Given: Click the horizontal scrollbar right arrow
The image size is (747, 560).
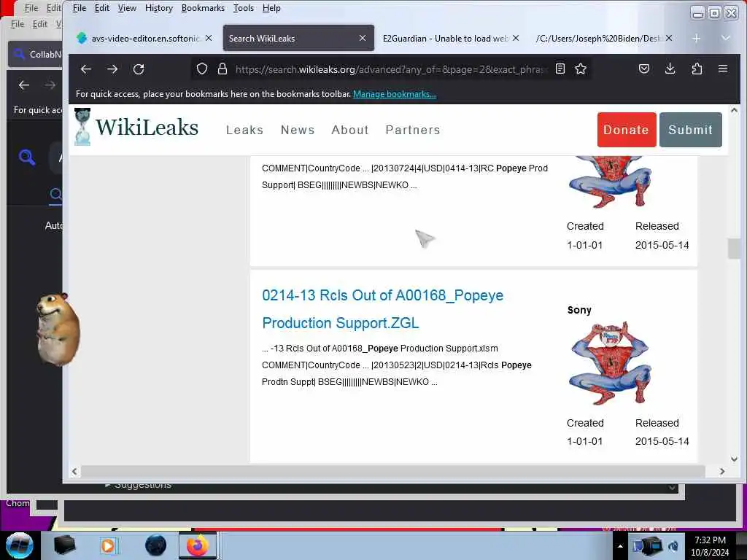Looking at the screenshot, I should [722, 472].
